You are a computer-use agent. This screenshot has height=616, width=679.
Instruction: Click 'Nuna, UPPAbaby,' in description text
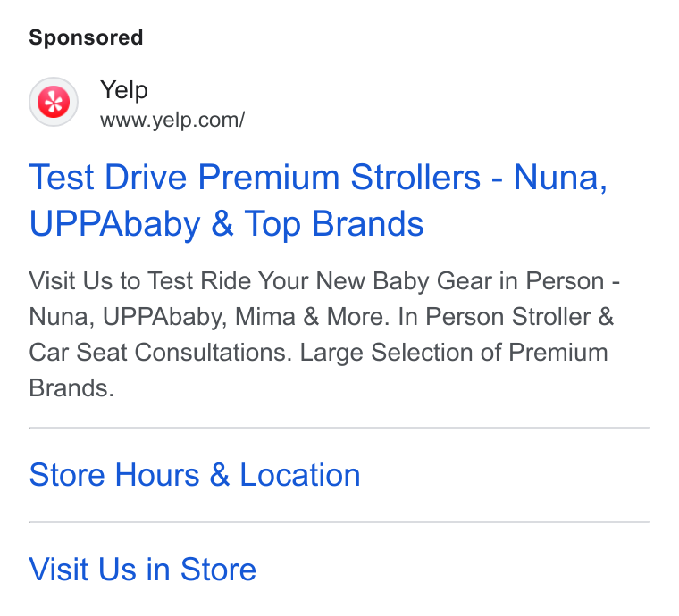[128, 317]
